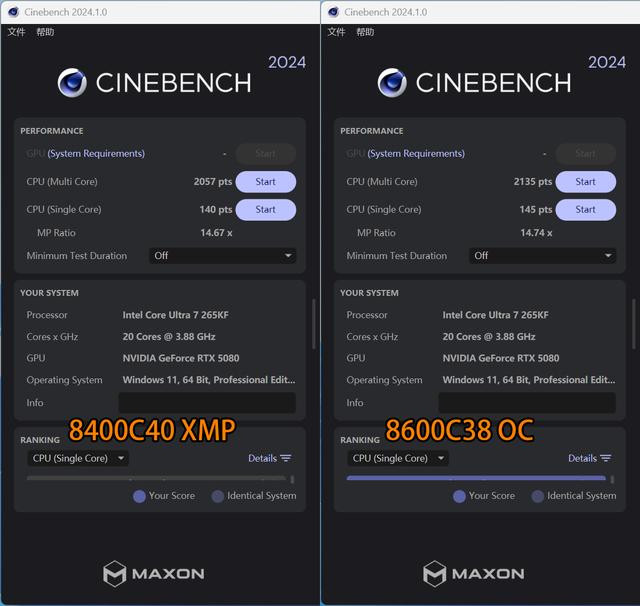Click disabled GPU Start button in left window
640x606 pixels.
[x=266, y=154]
